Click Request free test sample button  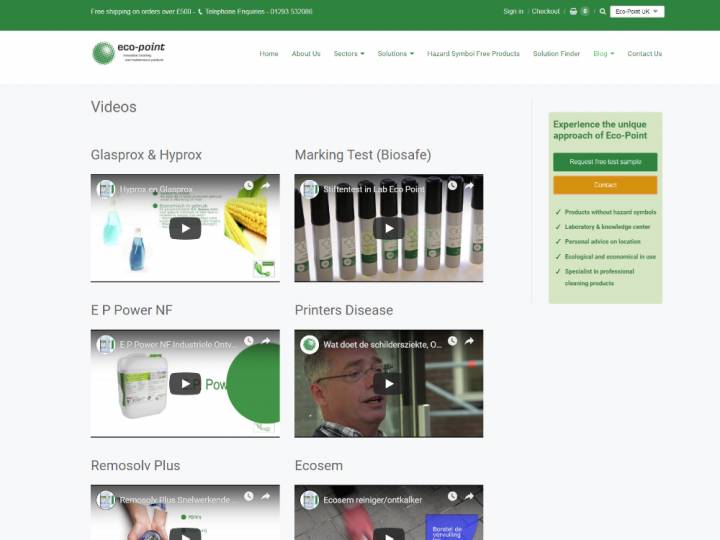coord(605,162)
